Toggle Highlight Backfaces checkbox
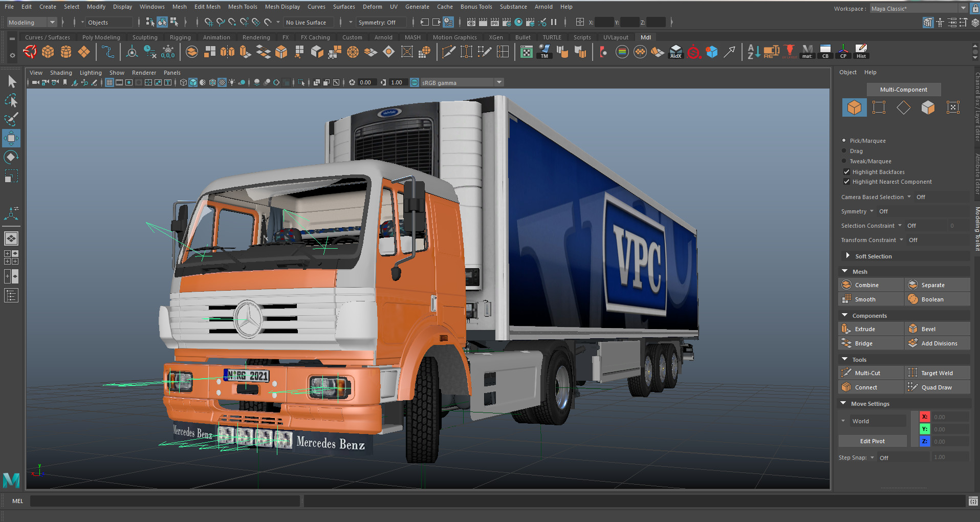980x522 pixels. point(846,172)
